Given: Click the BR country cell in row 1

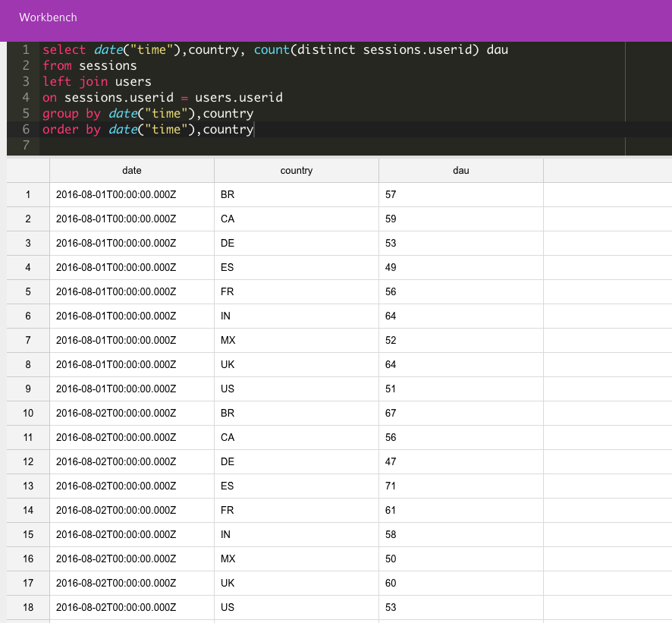Looking at the screenshot, I should [x=296, y=195].
